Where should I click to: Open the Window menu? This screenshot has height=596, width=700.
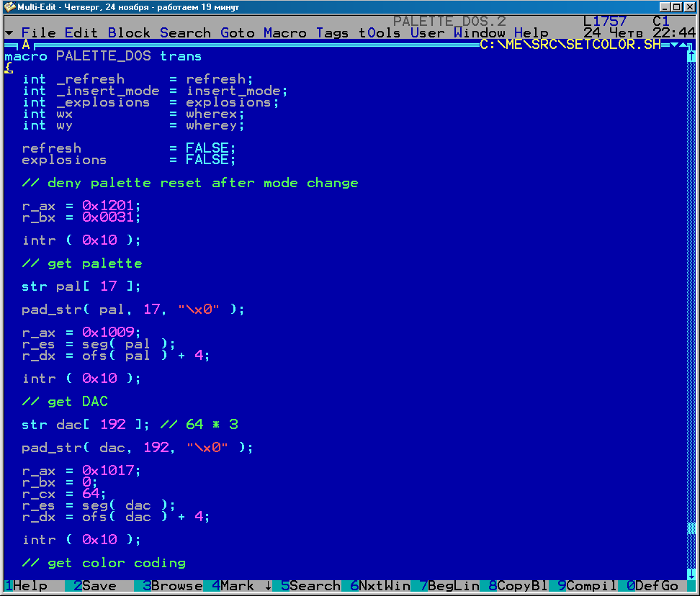[480, 33]
